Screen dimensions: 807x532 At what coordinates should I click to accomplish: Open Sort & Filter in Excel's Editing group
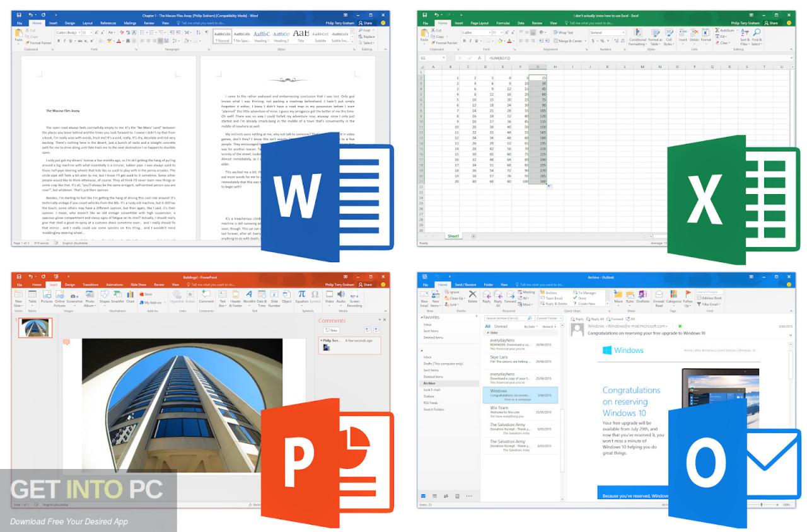pyautogui.click(x=744, y=37)
